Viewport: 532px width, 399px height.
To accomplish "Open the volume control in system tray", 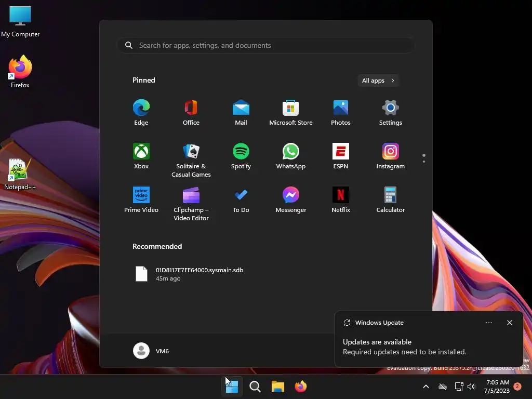I will coord(471,387).
